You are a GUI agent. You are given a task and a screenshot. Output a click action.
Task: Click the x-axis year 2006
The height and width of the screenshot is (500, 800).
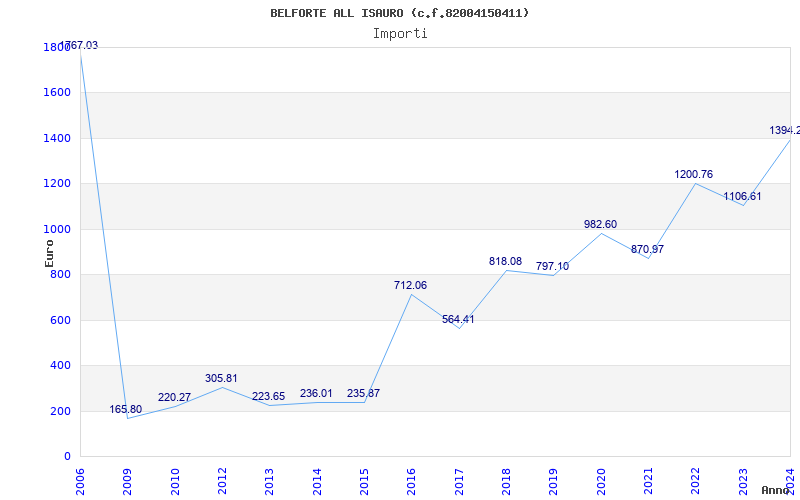click(x=80, y=482)
